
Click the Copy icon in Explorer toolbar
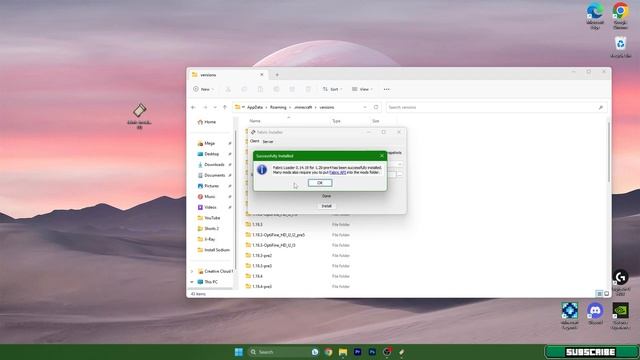[244, 89]
